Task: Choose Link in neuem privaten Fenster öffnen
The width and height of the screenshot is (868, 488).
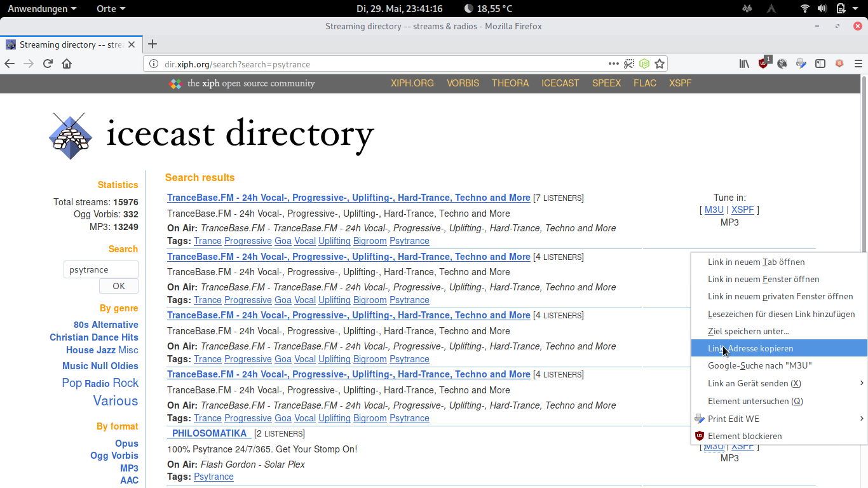Action: click(778, 296)
